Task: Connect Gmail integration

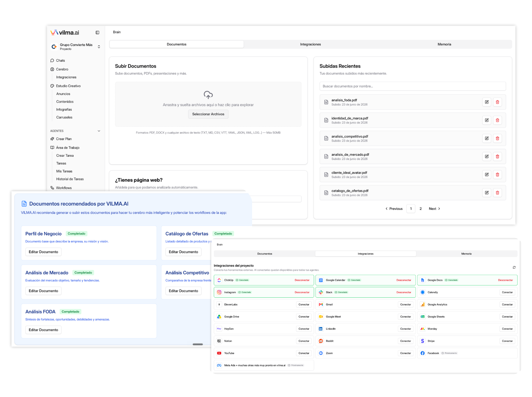Action: click(x=406, y=305)
